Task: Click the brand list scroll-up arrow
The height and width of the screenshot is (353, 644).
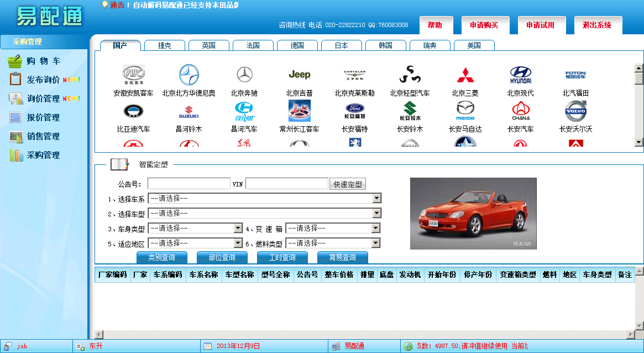Action: coord(638,68)
